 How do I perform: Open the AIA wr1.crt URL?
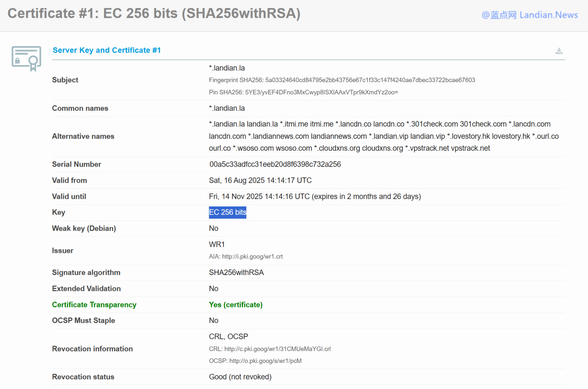coord(252,257)
